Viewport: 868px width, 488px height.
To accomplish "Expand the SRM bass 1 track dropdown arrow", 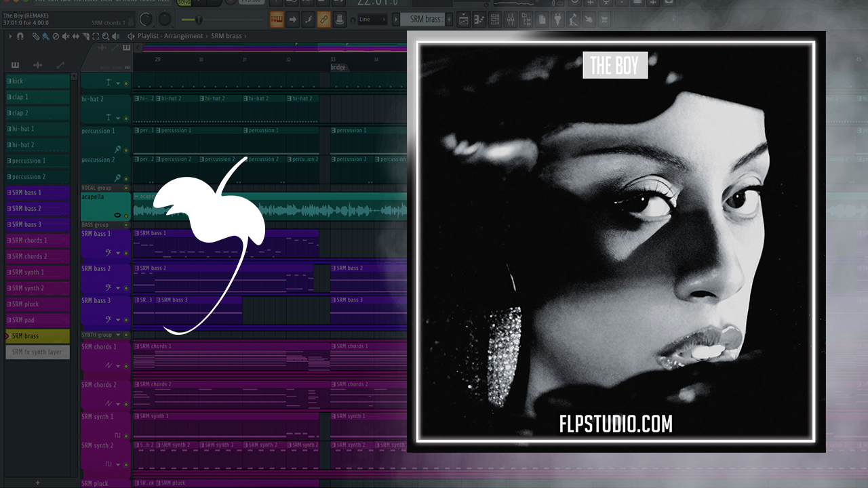I will [118, 253].
